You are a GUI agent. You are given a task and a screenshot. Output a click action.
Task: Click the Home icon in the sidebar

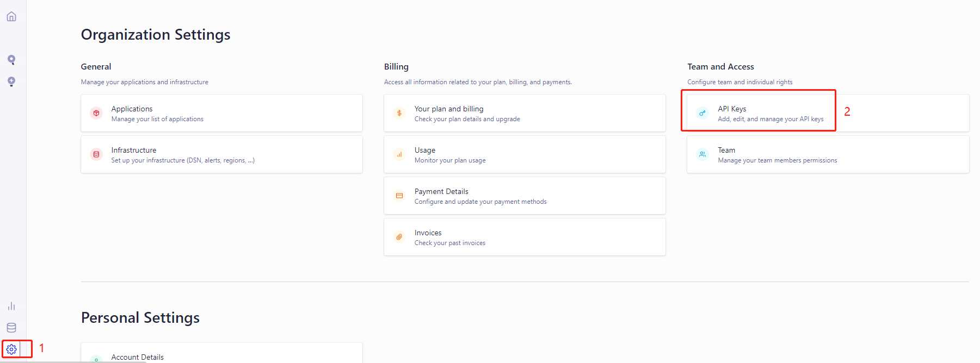(x=11, y=17)
